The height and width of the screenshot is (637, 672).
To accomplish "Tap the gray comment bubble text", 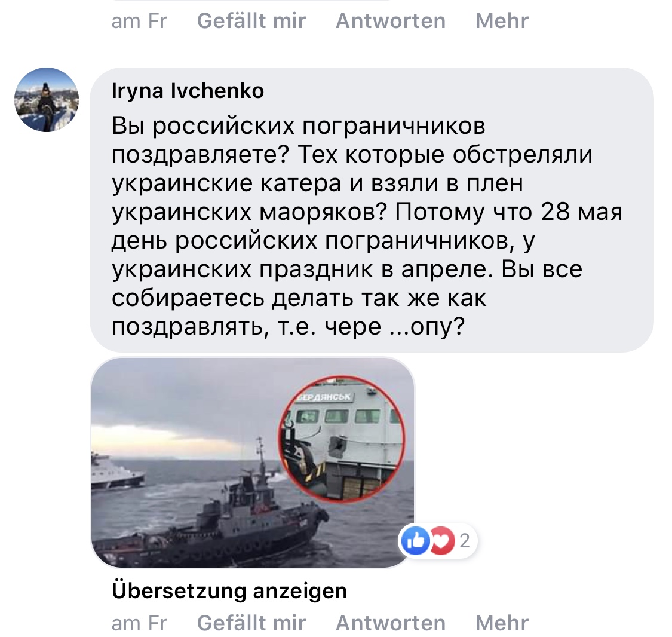I will click(372, 210).
